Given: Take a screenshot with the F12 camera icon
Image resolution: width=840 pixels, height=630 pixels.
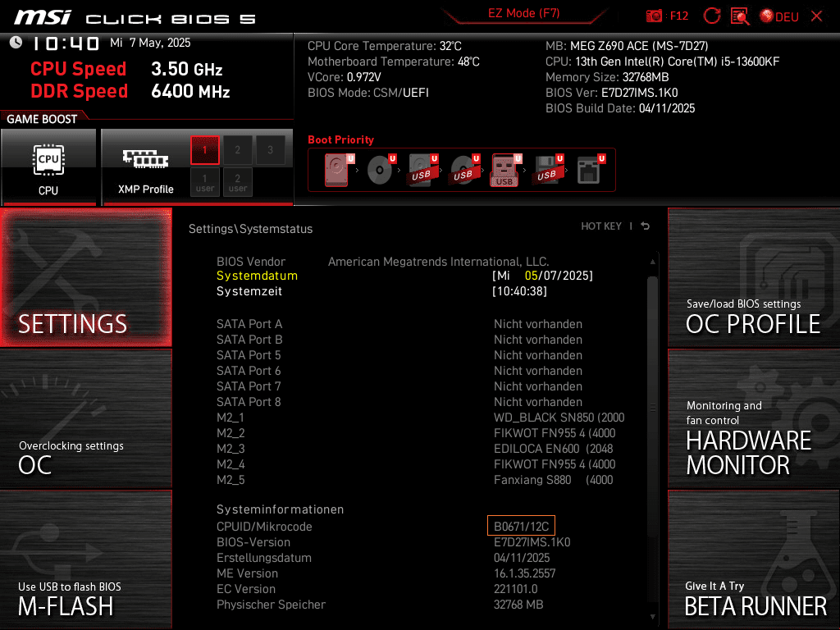Looking at the screenshot, I should pyautogui.click(x=654, y=16).
